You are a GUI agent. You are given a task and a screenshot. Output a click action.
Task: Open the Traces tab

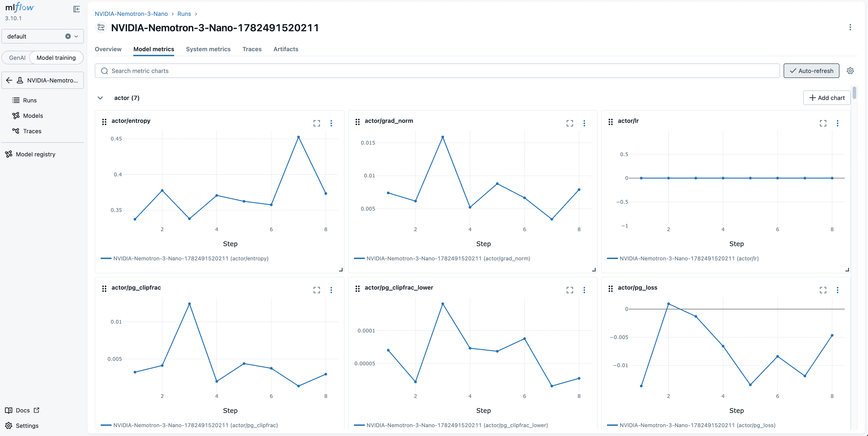(252, 49)
